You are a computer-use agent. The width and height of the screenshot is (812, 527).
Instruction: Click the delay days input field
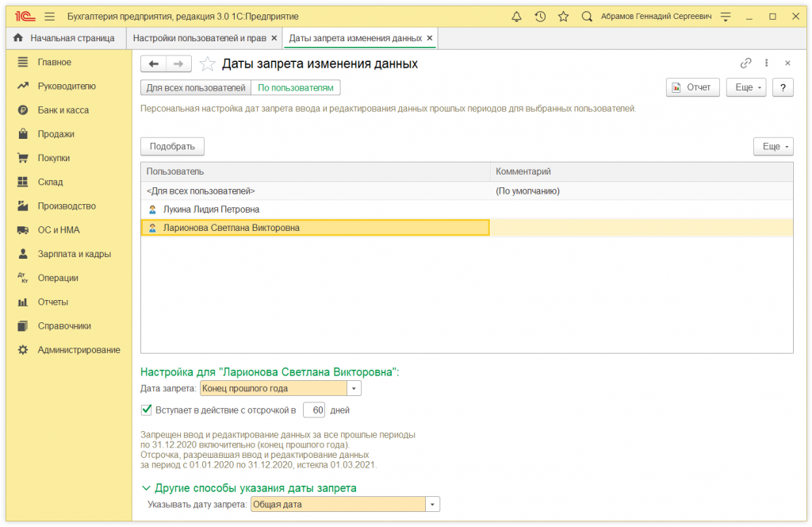[x=314, y=410]
